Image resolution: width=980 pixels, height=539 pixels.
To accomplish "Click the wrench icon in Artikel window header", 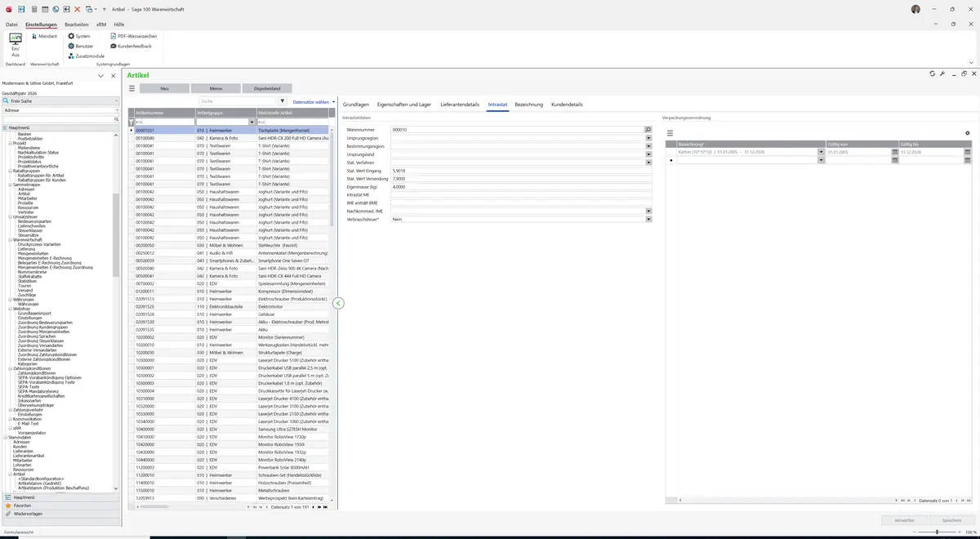I will [942, 73].
